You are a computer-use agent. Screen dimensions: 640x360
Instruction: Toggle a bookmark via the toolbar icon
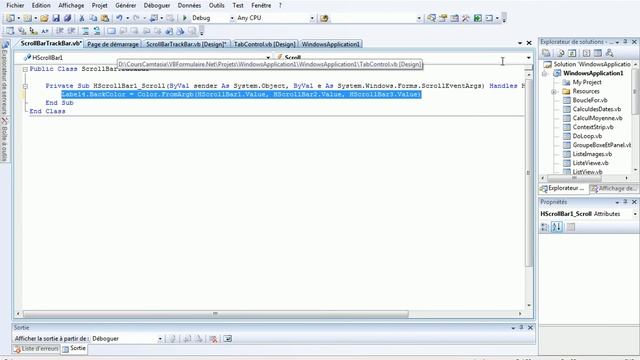(111, 31)
